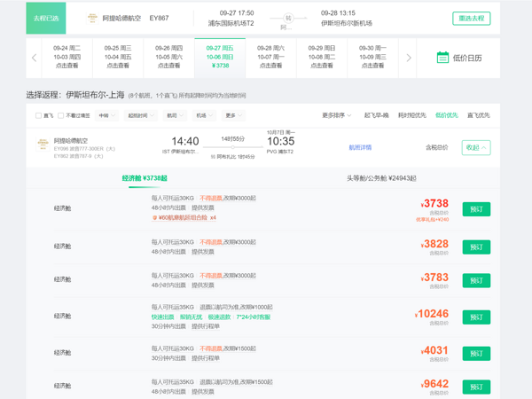The image size is (532, 399).
Task: Collapse fares with the 收起 button
Action: (476, 147)
